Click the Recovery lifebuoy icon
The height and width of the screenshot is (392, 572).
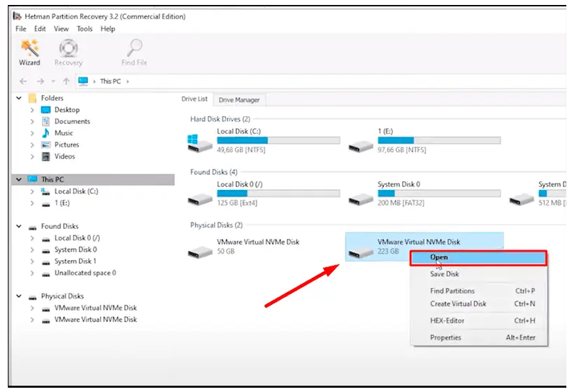point(69,47)
